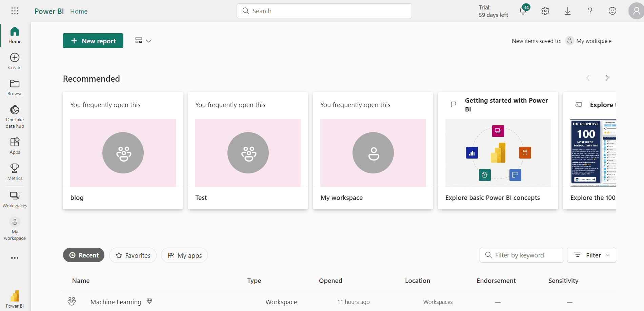Show more options with the sidebar ellipsis

point(15,258)
